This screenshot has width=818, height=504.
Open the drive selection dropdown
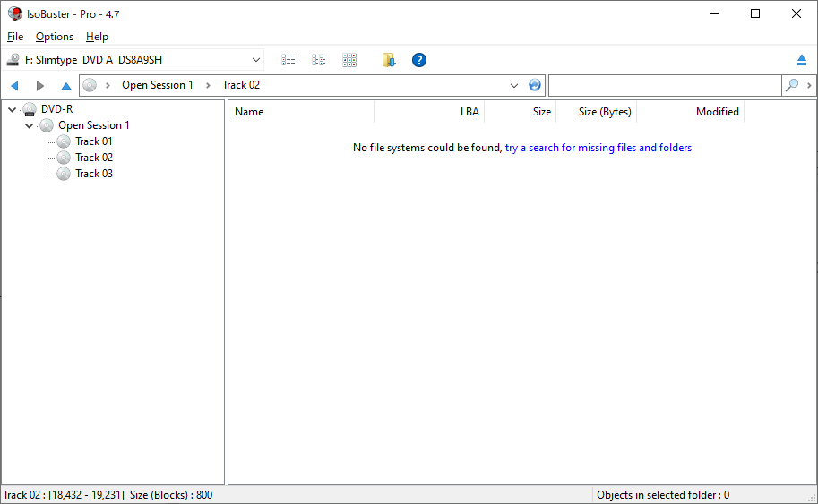255,60
